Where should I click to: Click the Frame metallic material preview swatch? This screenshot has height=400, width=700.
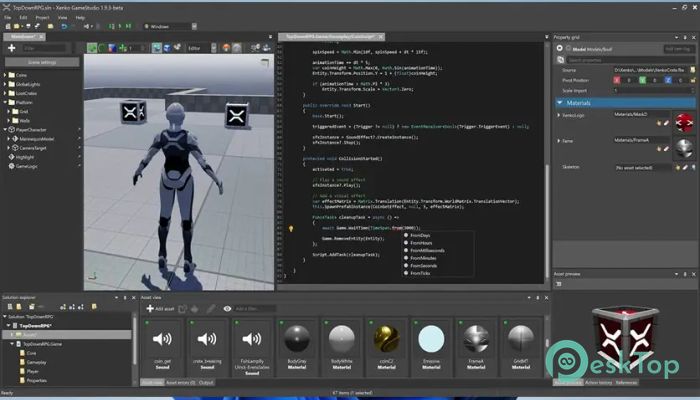684,148
